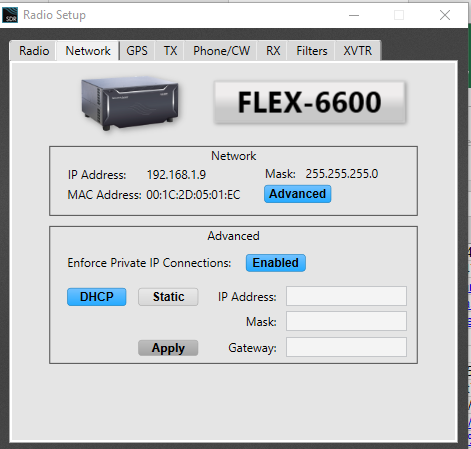This screenshot has height=449, width=471.
Task: Focus the static IP Address field
Action: tap(346, 296)
